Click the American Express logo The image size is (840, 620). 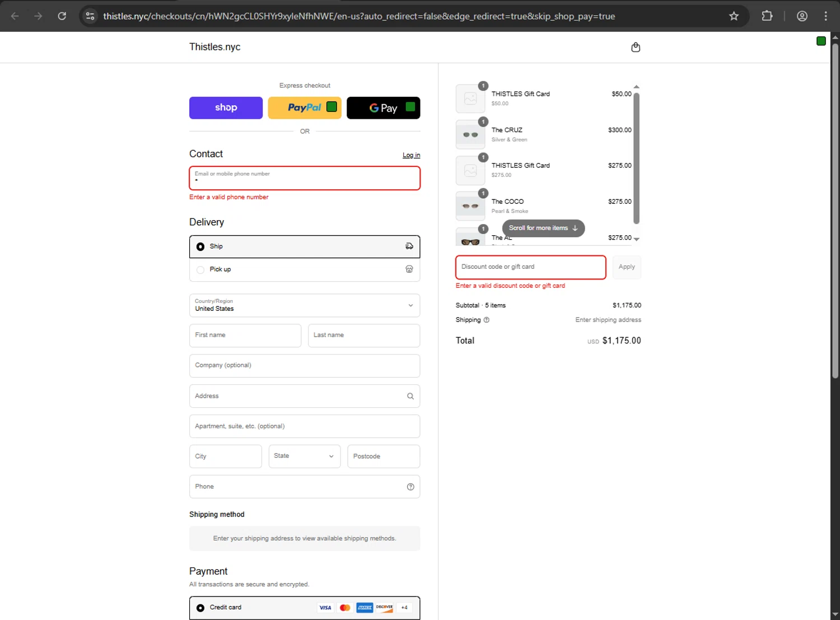pyautogui.click(x=365, y=608)
